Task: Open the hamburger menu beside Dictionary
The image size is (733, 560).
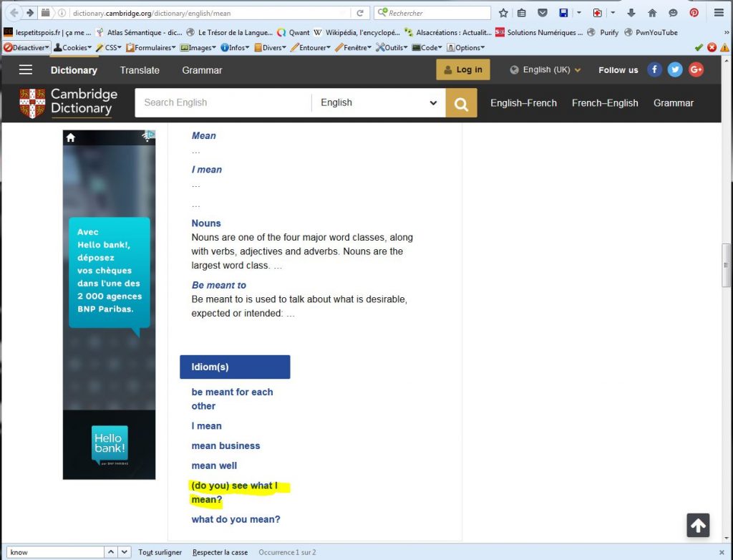Action: coord(26,70)
